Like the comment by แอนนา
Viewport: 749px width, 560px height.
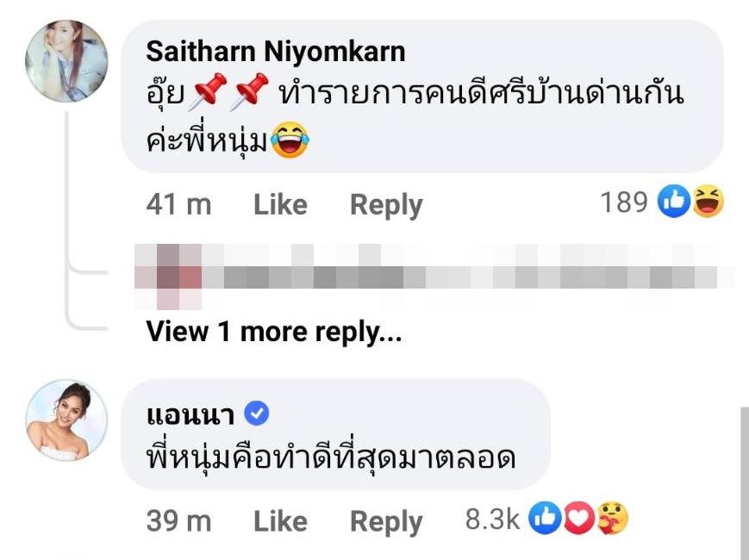click(280, 521)
